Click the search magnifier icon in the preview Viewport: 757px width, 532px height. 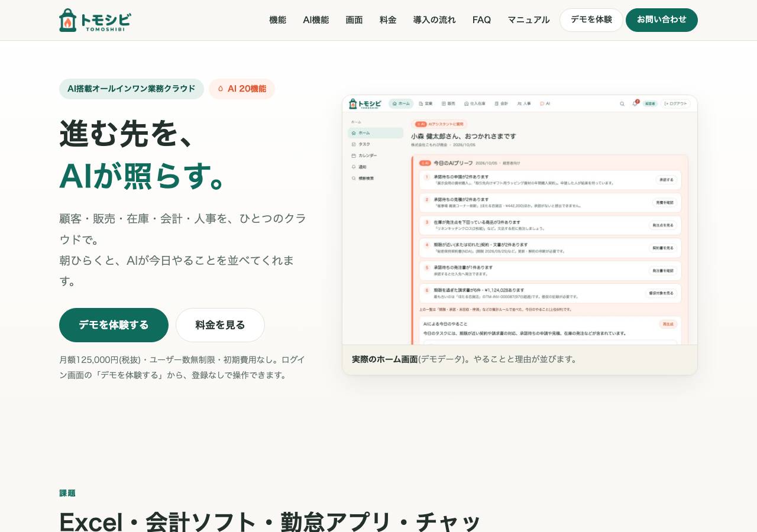tap(622, 103)
